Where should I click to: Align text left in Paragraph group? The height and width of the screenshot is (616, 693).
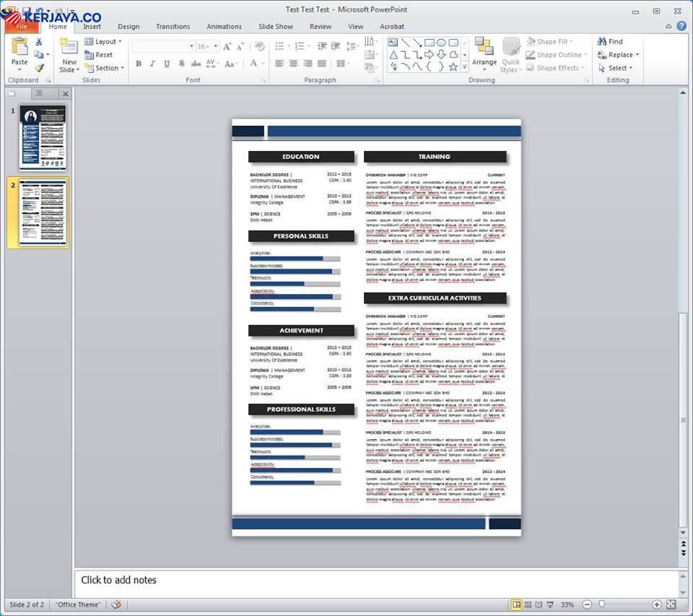click(279, 64)
